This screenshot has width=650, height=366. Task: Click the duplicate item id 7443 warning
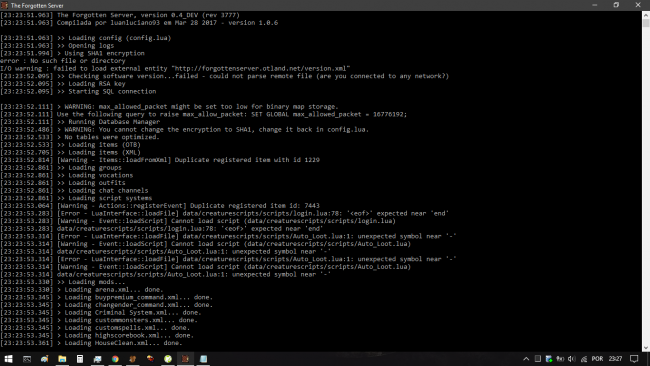(160, 206)
